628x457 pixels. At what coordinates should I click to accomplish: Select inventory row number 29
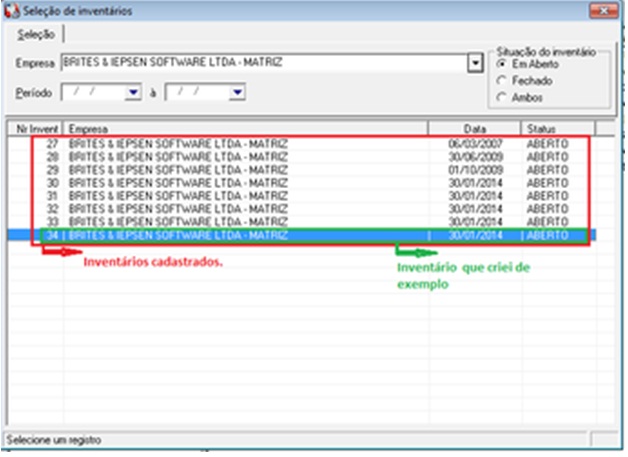(302, 170)
